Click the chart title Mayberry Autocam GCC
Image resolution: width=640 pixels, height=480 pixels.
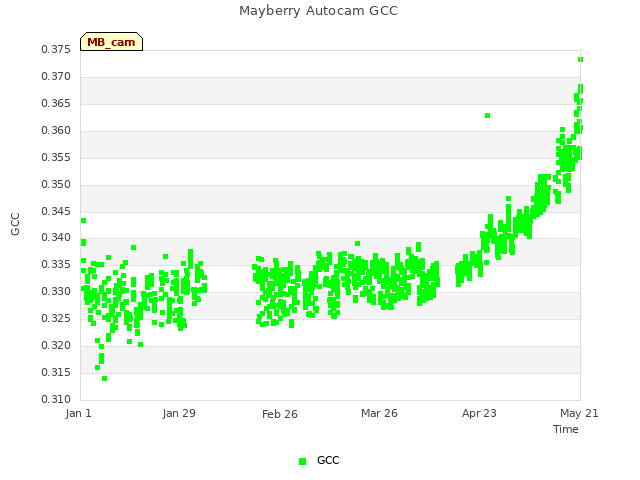coord(318,11)
